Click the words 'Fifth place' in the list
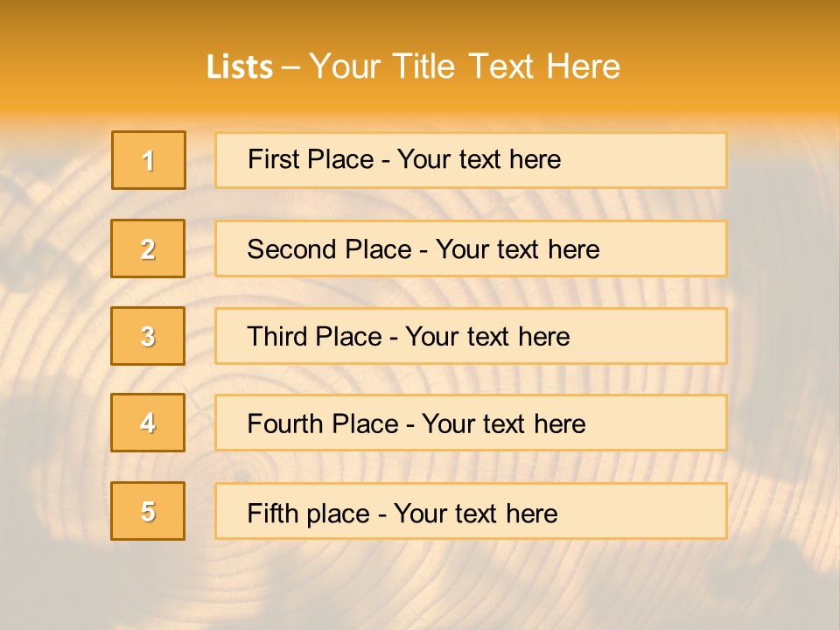The image size is (840, 630). (309, 514)
